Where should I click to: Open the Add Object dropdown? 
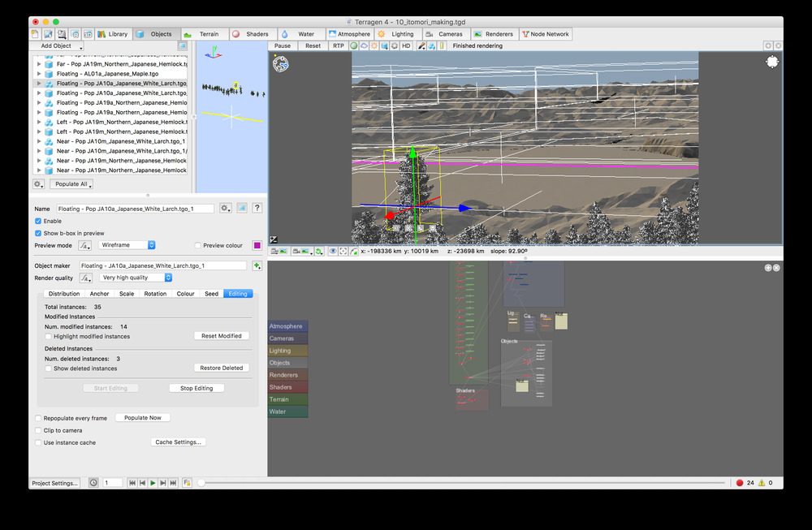click(57, 46)
